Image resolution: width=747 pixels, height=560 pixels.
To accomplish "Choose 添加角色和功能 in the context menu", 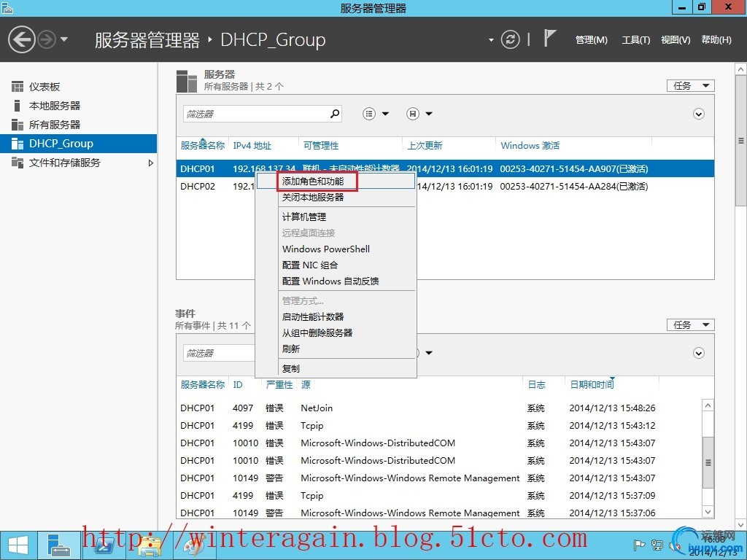I will tap(336, 182).
